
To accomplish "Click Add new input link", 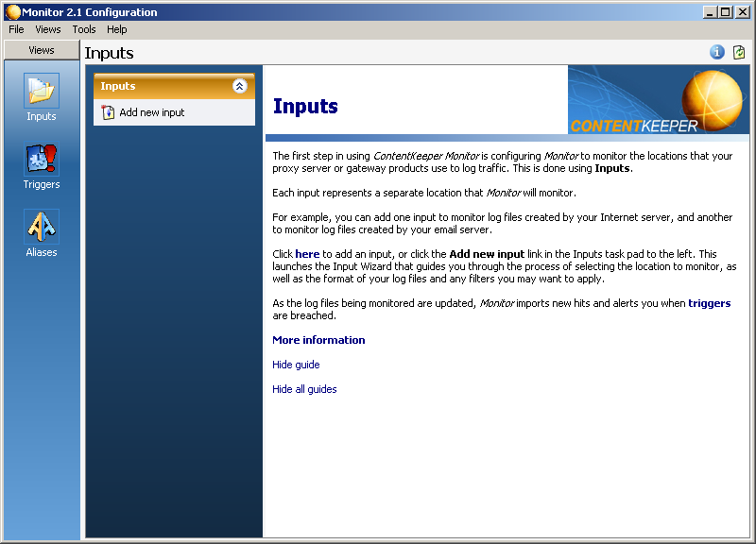I will 152,112.
